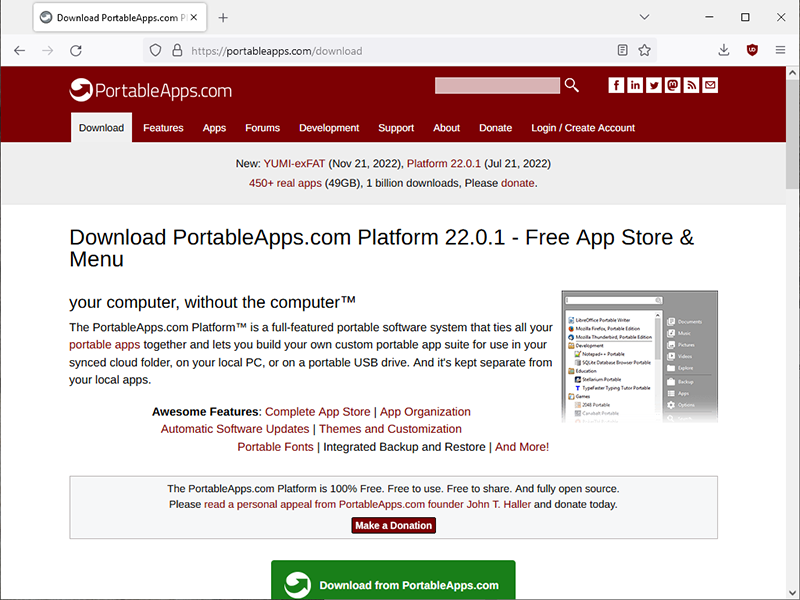
Task: Open the Firefox Downloads panel
Action: (724, 50)
